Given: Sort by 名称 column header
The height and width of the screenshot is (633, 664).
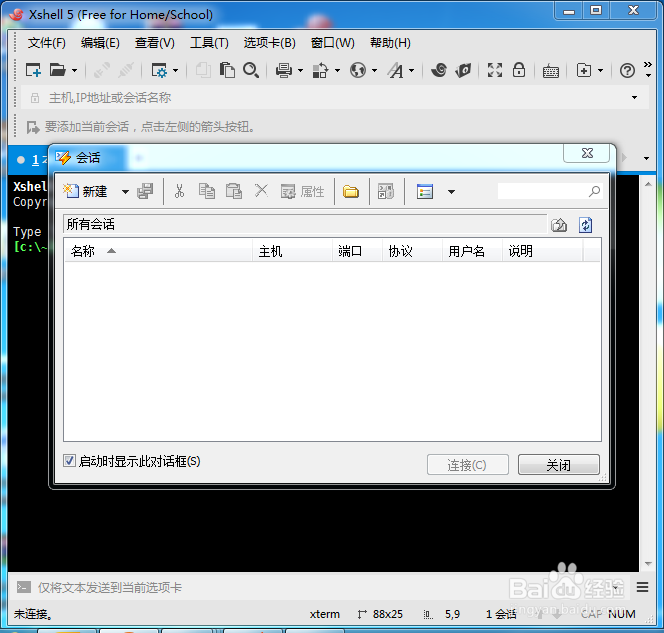Looking at the screenshot, I should 158,251.
